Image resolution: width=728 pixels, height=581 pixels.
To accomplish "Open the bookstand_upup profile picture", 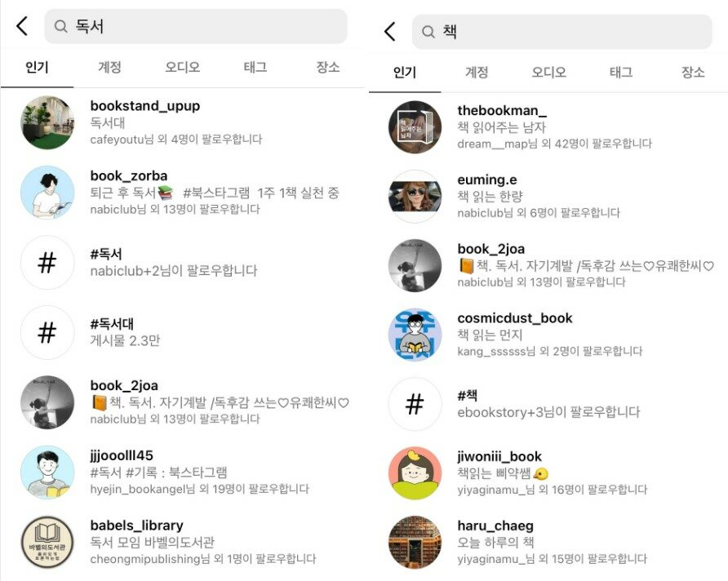I will 47,122.
